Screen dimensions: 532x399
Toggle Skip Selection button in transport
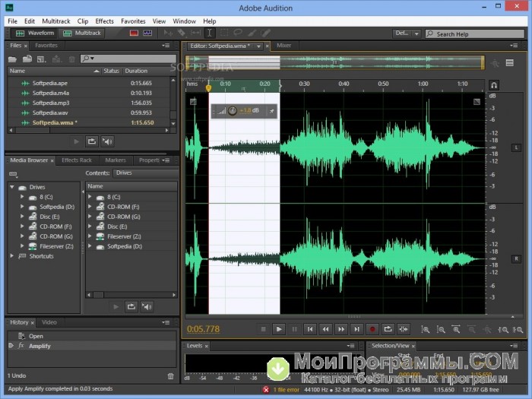click(x=404, y=329)
